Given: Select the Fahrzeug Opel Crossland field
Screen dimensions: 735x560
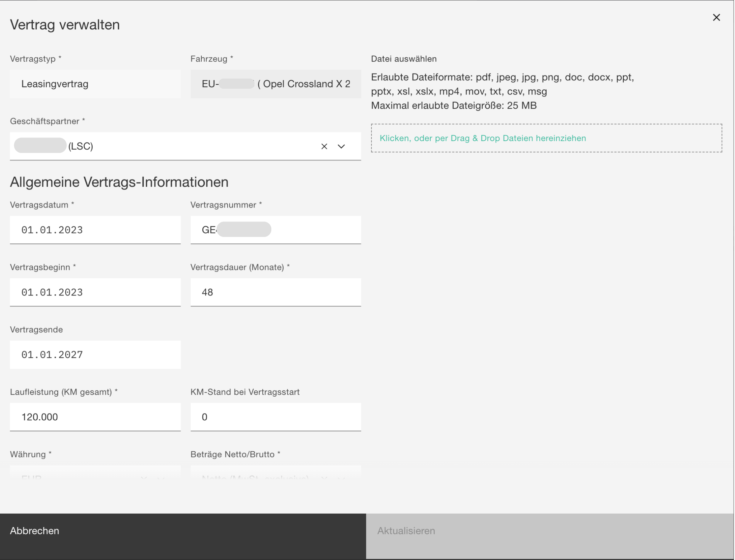Looking at the screenshot, I should coord(276,84).
